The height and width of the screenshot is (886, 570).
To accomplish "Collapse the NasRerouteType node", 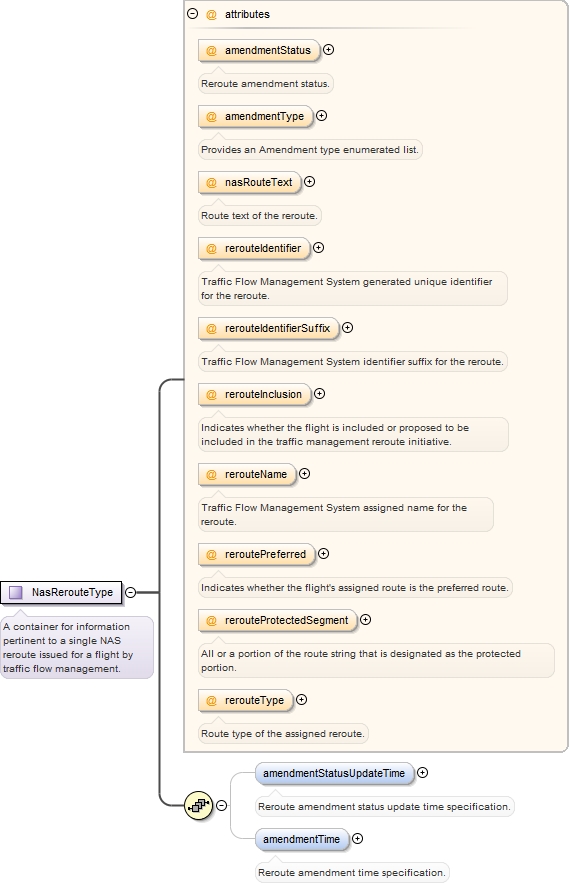I will [130, 592].
